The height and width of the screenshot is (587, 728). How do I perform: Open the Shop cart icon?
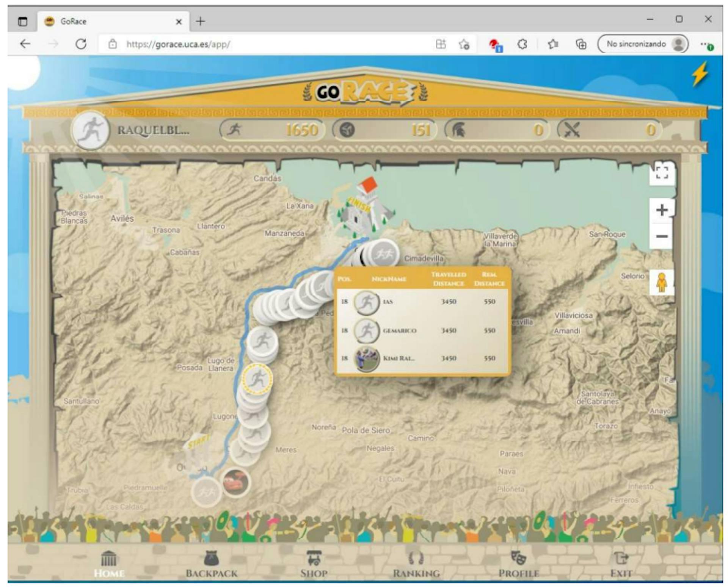[x=314, y=558]
